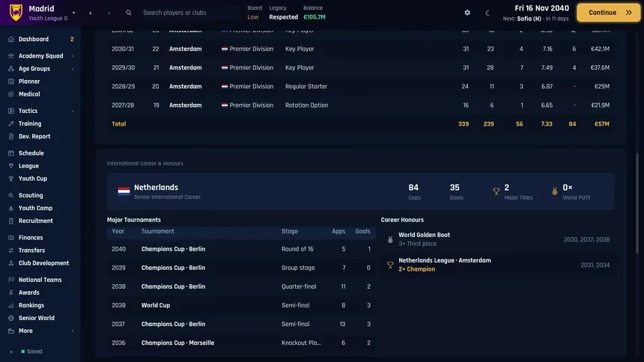Toggle dark mode moon icon
Screen dimensions: 644x362
487,13
